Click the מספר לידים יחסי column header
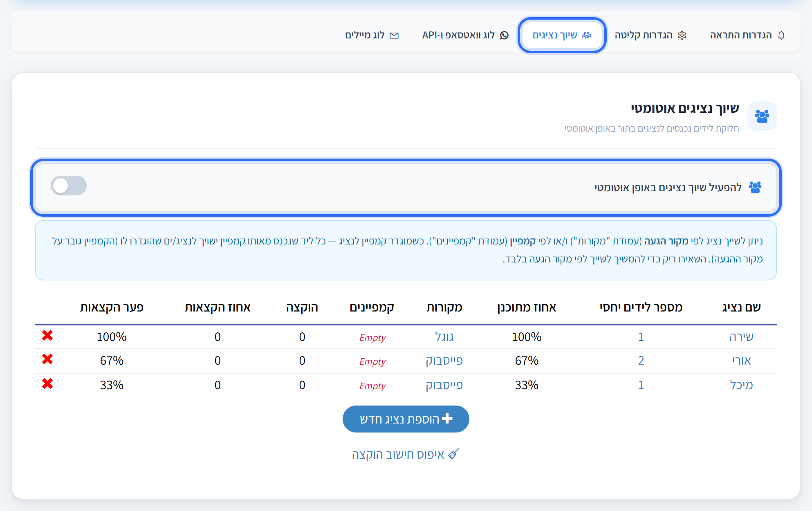The width and height of the screenshot is (812, 511). pos(641,307)
